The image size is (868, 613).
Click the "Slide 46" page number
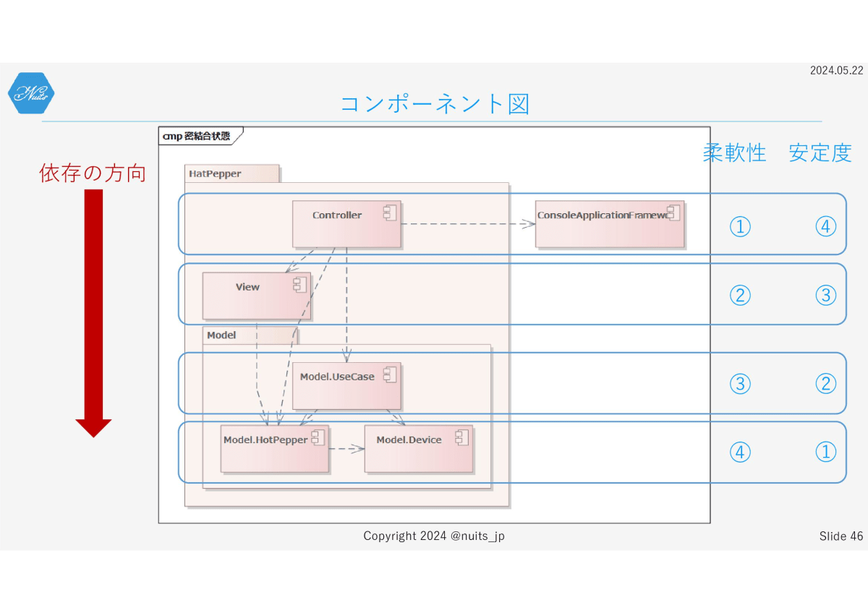(841, 536)
